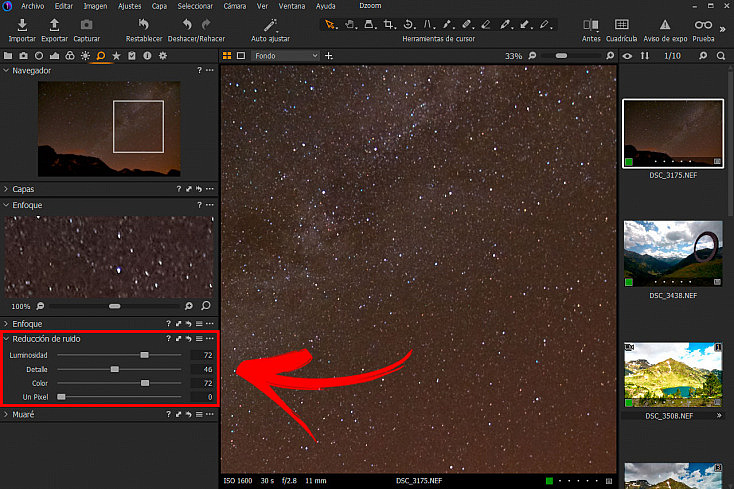Toggle the Aviso de expo warning

pyautogui.click(x=665, y=30)
